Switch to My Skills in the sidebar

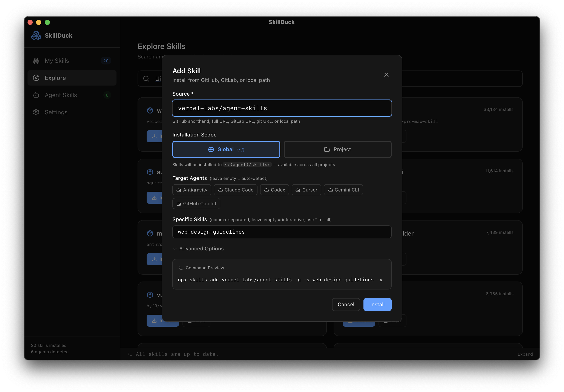click(57, 61)
